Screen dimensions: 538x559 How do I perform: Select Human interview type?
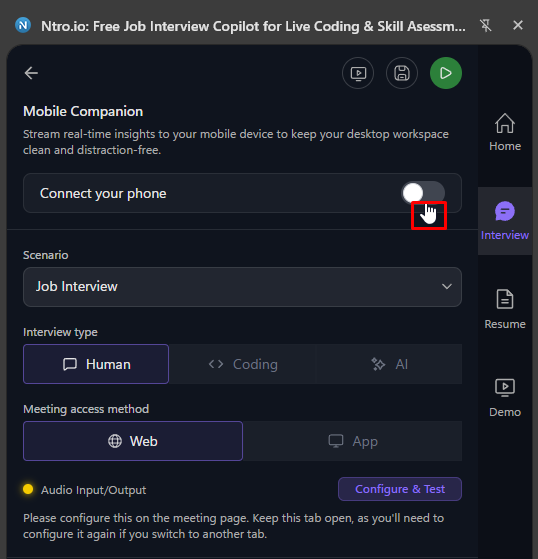pos(96,364)
